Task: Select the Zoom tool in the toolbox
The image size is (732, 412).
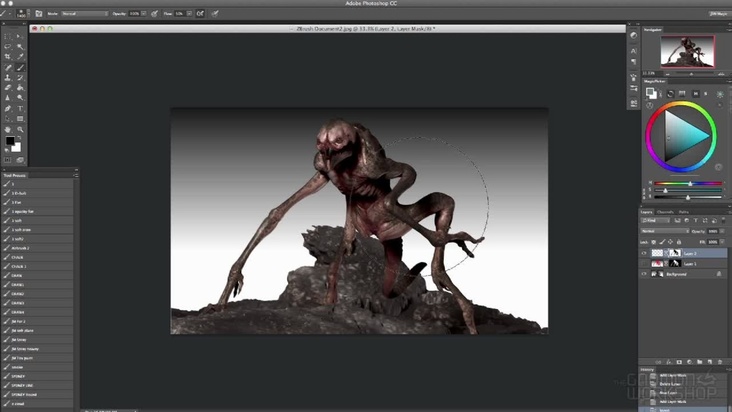Action: tap(20, 129)
